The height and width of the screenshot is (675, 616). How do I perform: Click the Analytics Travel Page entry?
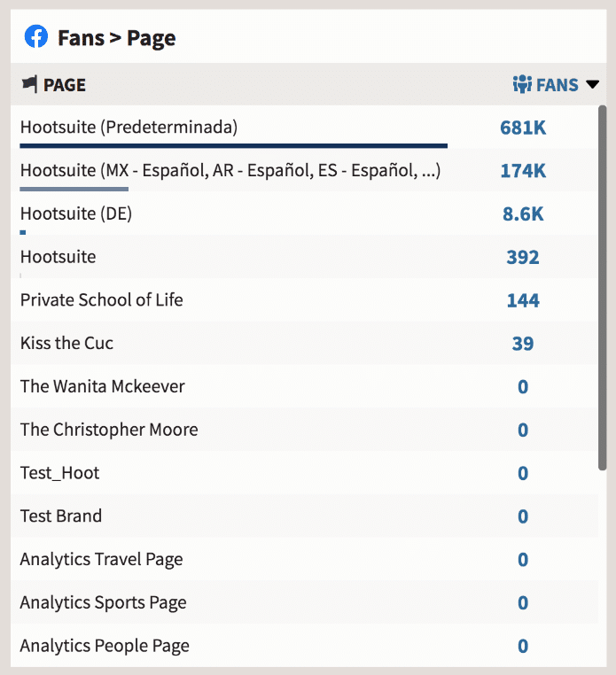coord(101,559)
